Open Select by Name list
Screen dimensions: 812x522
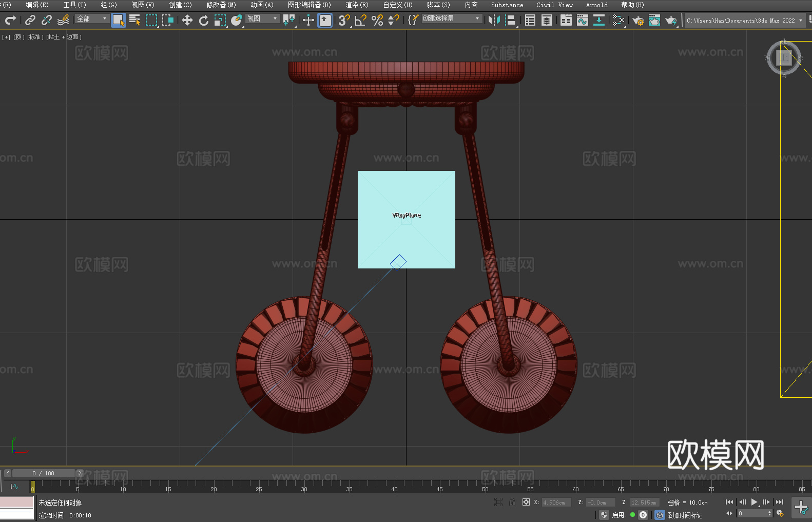tap(135, 21)
